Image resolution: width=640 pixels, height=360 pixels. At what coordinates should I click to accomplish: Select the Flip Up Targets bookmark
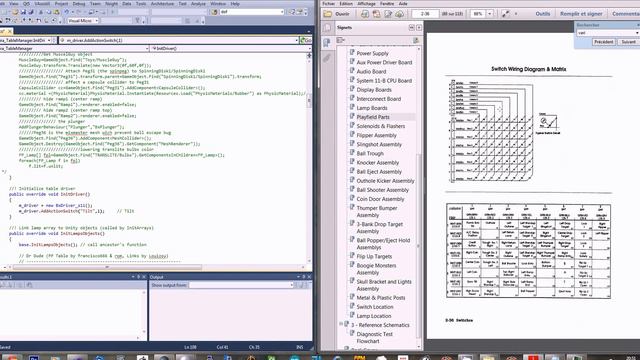coord(374,256)
